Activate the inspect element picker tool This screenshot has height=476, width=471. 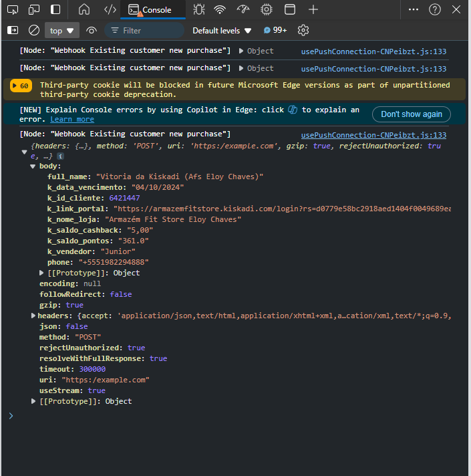point(13,10)
